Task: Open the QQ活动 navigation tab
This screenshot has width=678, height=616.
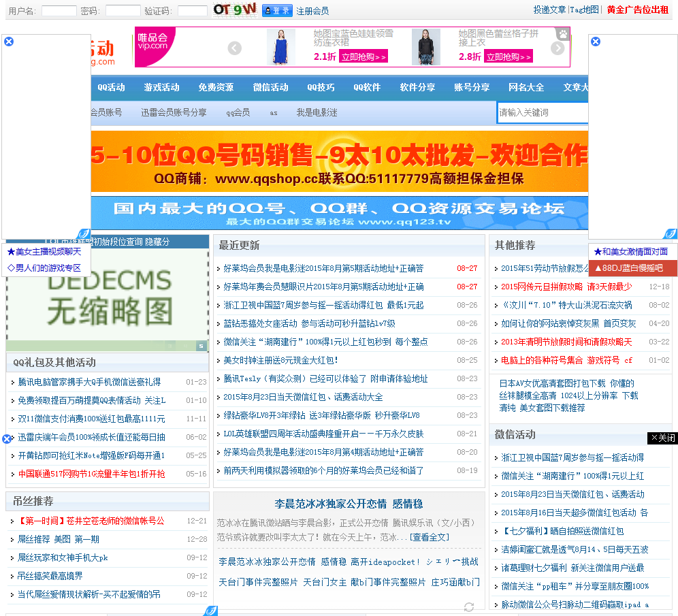Action: click(111, 87)
